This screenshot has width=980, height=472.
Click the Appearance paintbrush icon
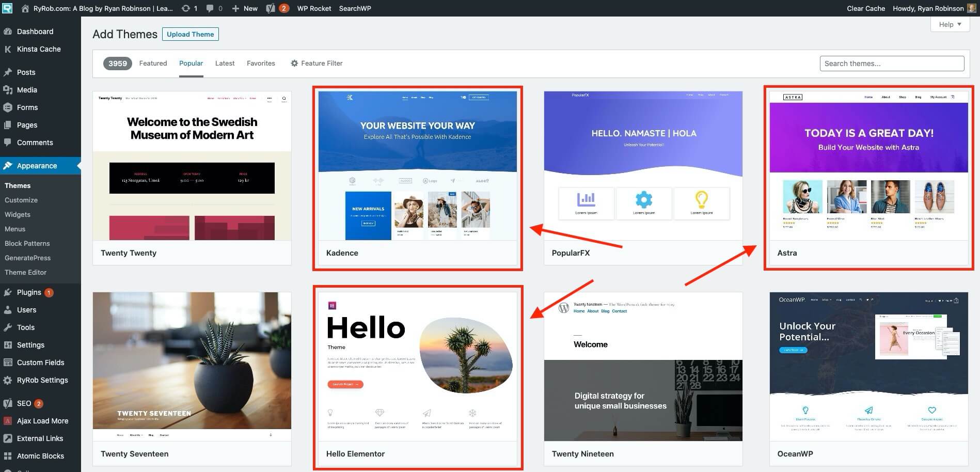pyautogui.click(x=8, y=165)
